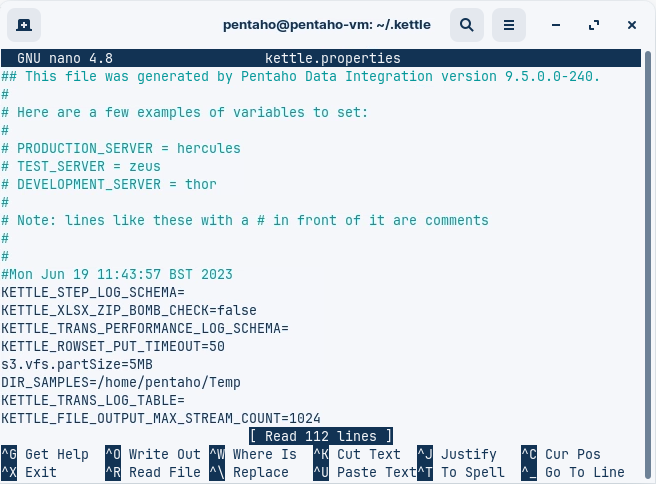Click the Get Help shortcut label
The width and height of the screenshot is (656, 484).
(x=56, y=454)
